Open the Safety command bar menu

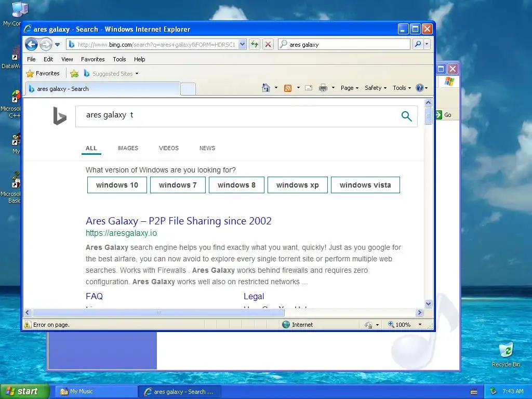[x=376, y=88]
